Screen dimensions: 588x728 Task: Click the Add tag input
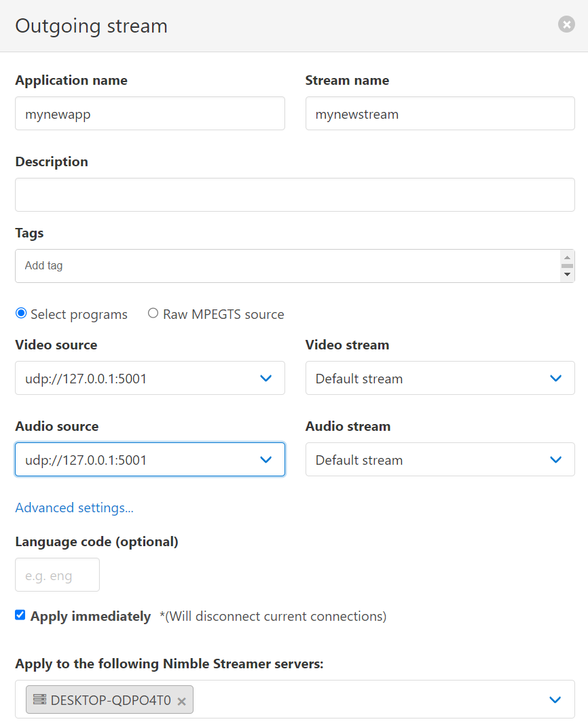pos(288,265)
